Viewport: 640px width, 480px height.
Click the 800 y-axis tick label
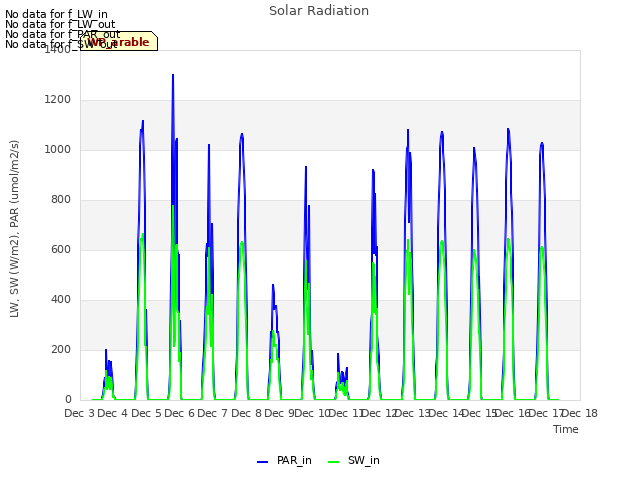[61, 200]
